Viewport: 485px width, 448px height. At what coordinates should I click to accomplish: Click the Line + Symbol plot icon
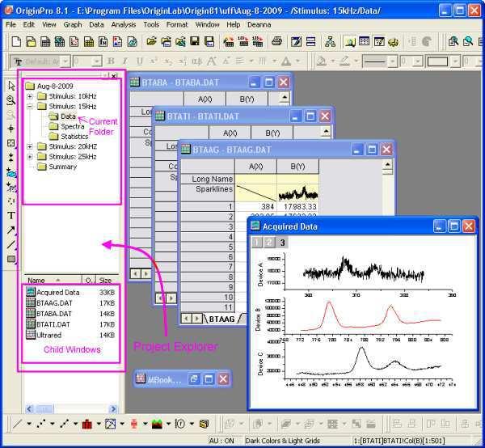pos(64,424)
